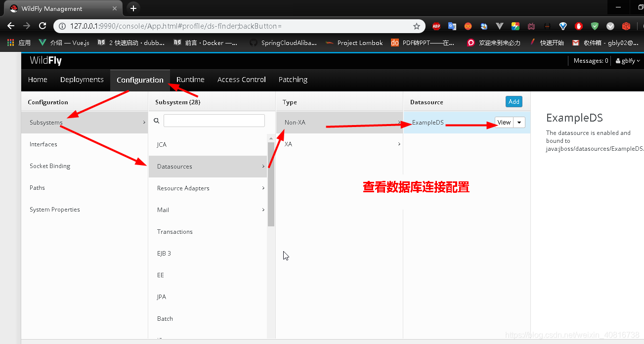Viewport: 644px width, 344px height.
Task: Click in the subsystem search field
Action: click(x=214, y=121)
